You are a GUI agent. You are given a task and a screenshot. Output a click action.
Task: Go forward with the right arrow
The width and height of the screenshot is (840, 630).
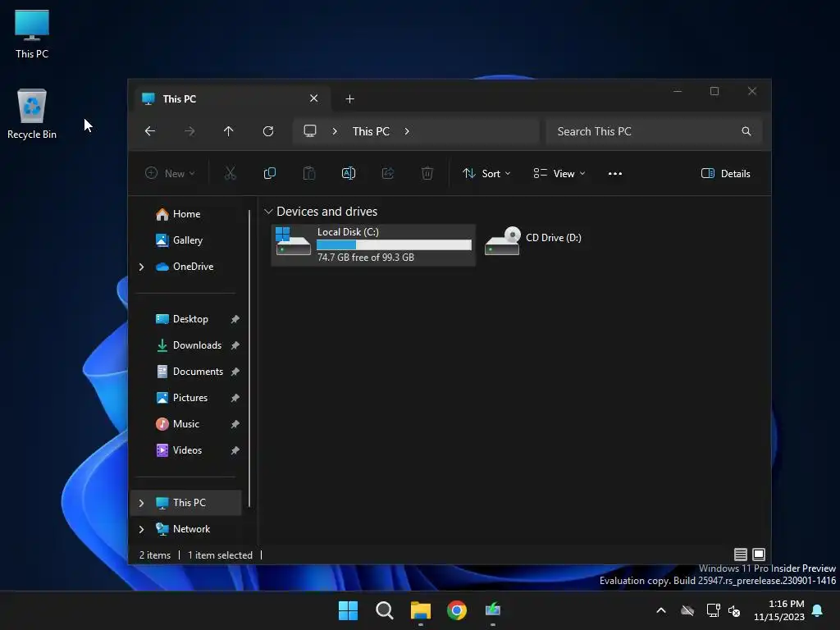pos(189,131)
